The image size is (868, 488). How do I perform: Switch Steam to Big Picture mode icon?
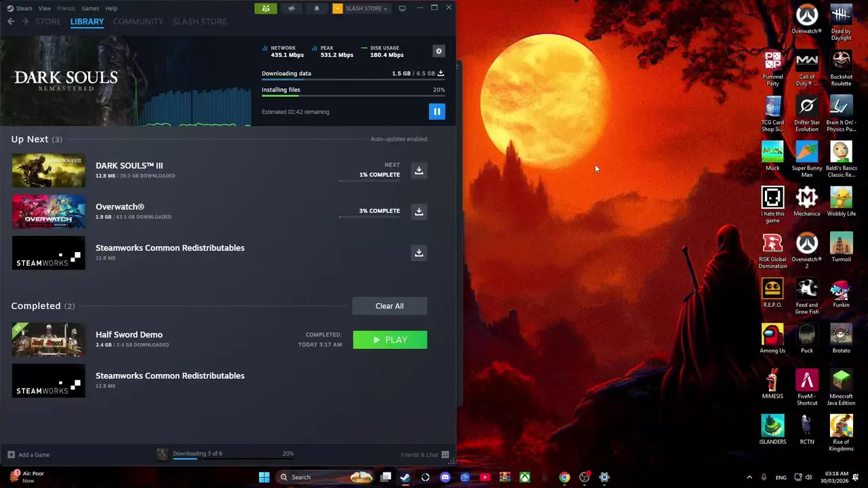[x=402, y=8]
